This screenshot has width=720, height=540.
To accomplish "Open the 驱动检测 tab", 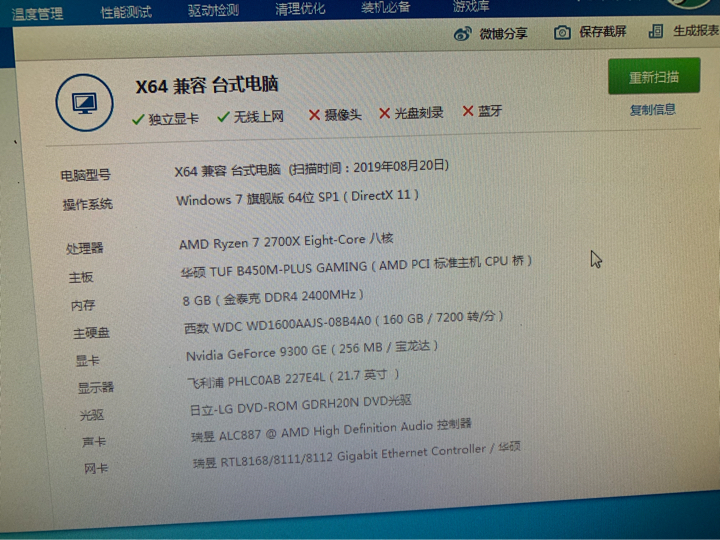I will [x=213, y=11].
